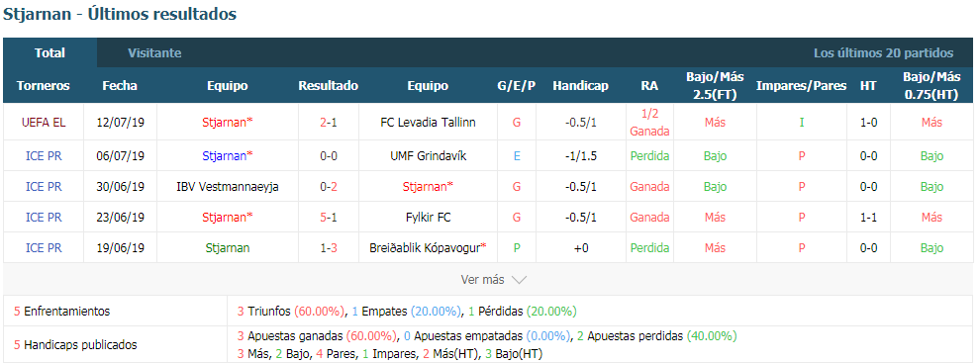The width and height of the screenshot is (980, 363).
Task: Open the 2-1 match result
Action: click(329, 123)
